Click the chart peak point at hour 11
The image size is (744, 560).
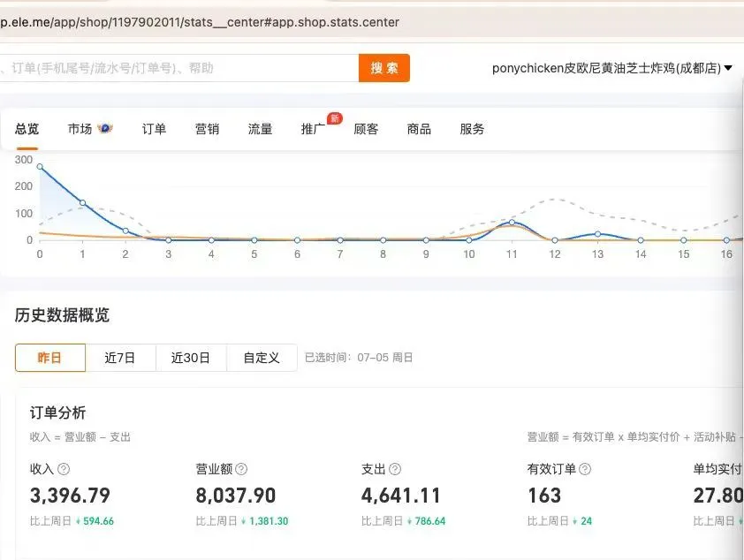point(512,222)
